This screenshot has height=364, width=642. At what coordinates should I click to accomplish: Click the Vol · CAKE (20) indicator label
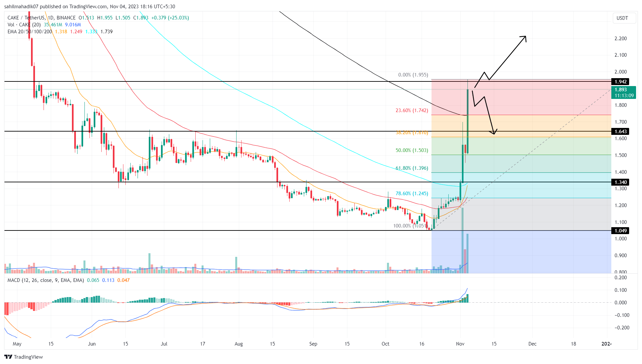pos(24,25)
